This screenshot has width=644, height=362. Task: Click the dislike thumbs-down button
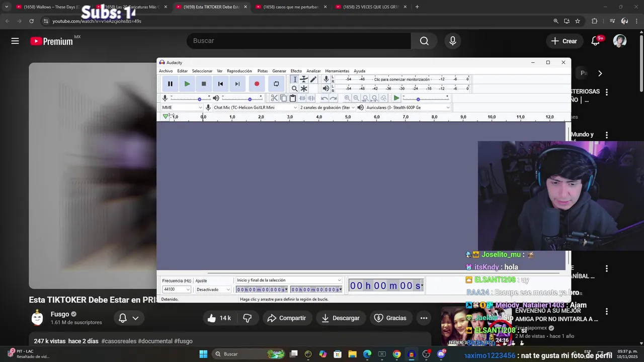point(248,318)
